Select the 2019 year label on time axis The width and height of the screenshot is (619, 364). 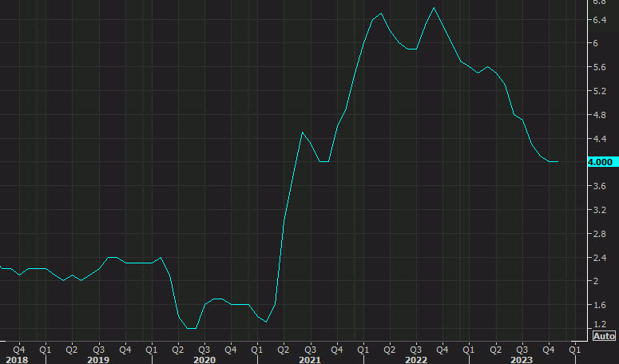point(98,359)
